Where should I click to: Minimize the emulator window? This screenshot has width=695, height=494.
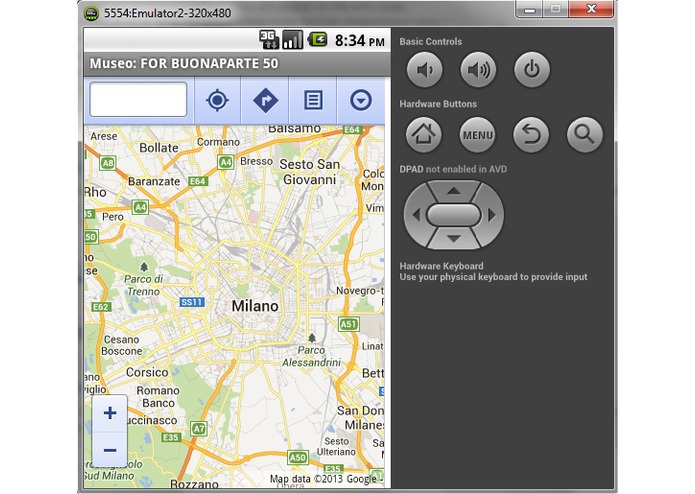point(530,9)
